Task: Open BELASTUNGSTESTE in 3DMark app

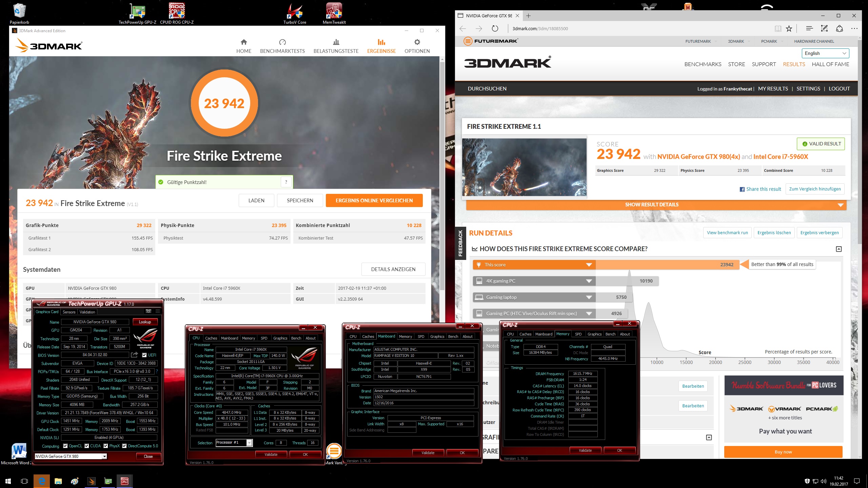Action: point(336,46)
